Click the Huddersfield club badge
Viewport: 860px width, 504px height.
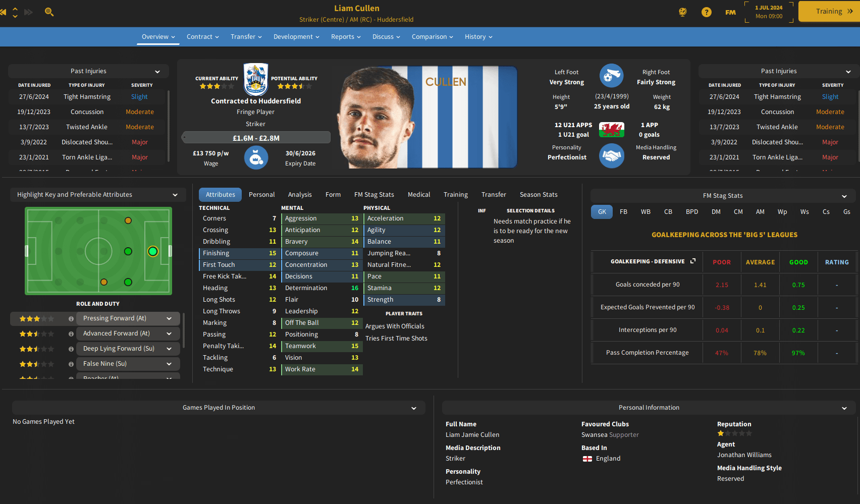256,79
